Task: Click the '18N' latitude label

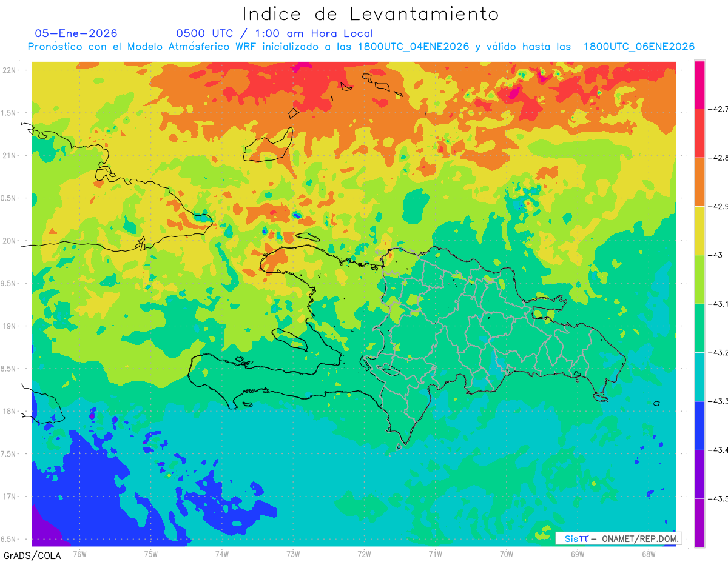Action: [x=10, y=411]
